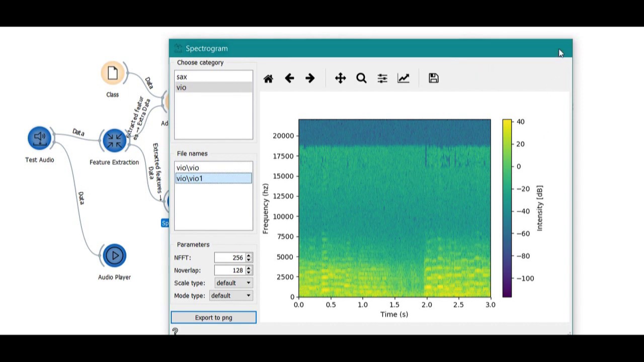
Task: Go forward to the next plot view
Action: [310, 78]
